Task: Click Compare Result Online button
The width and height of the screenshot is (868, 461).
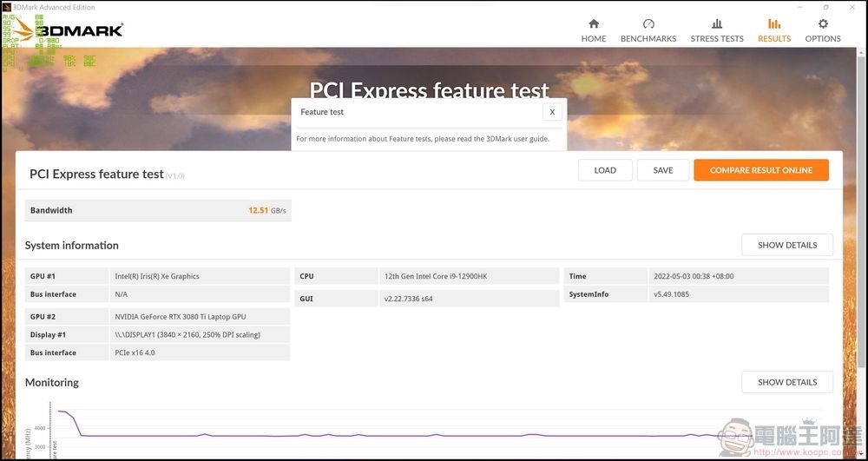Action: tap(761, 170)
